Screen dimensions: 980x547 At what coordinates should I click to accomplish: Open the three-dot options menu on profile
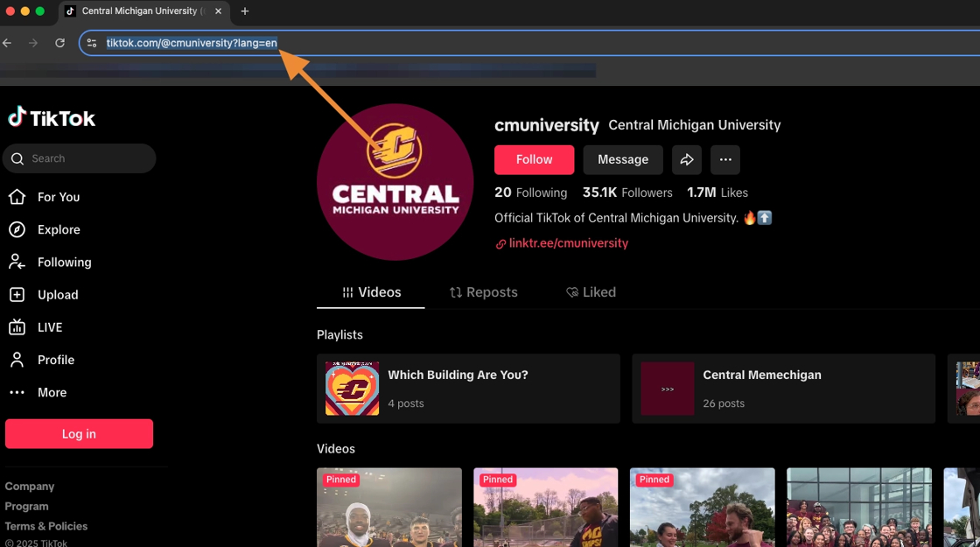725,159
